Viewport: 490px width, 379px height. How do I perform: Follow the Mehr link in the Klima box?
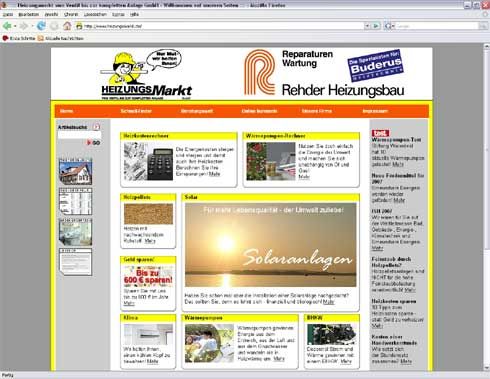click(x=152, y=361)
